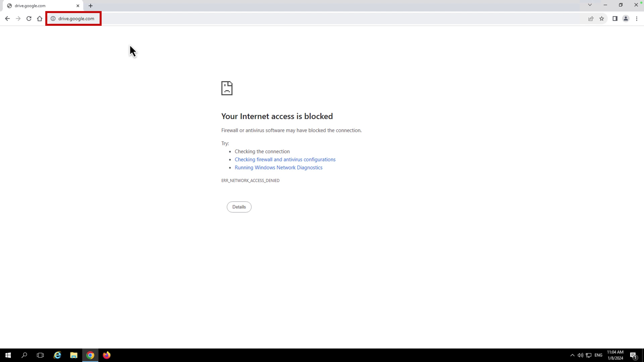Open the network status tray icon
Image resolution: width=644 pixels, height=362 pixels.
[x=589, y=355]
